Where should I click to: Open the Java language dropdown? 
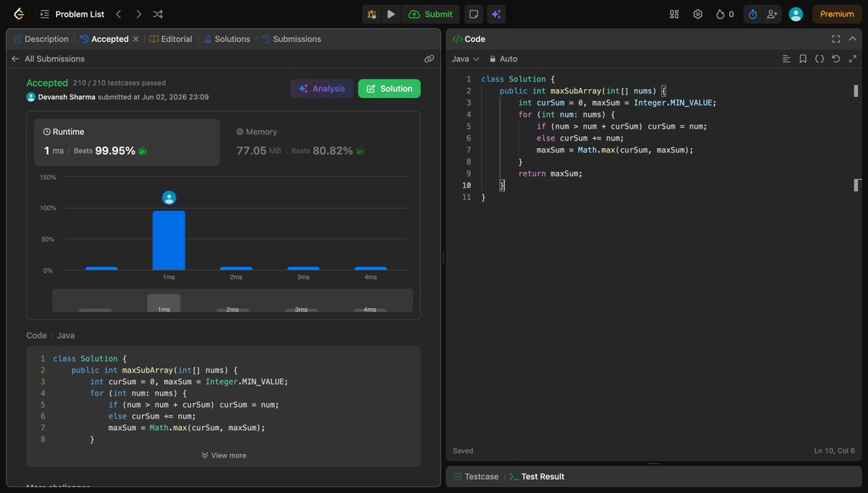[466, 59]
